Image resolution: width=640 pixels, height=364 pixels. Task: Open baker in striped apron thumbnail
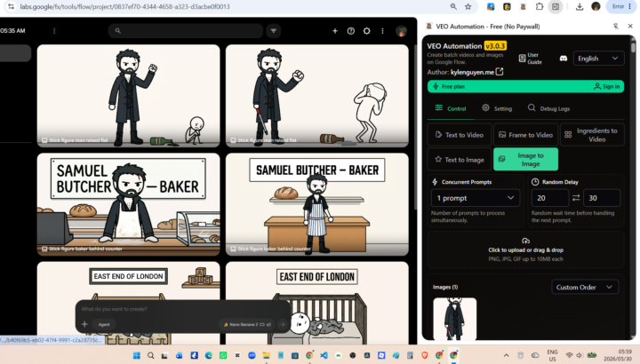(x=316, y=204)
